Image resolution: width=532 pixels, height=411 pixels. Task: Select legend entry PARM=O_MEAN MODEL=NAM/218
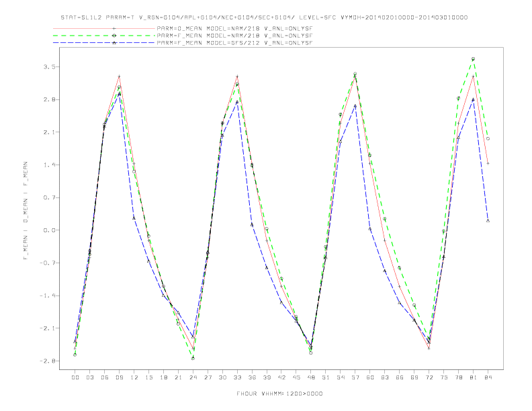[234, 28]
